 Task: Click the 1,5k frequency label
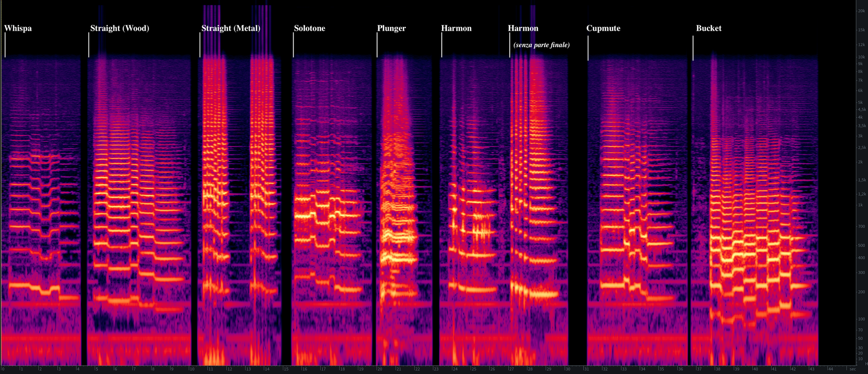[x=862, y=180]
